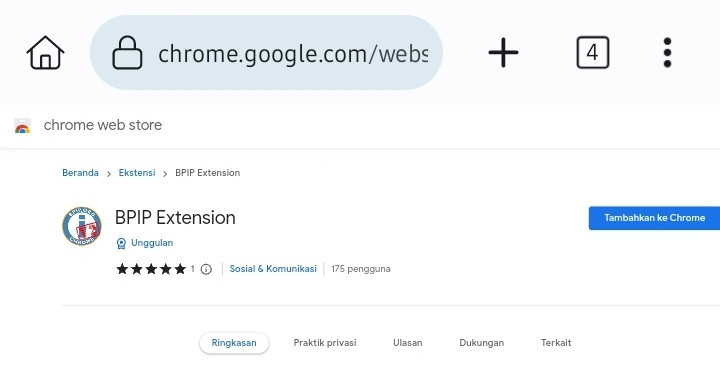The width and height of the screenshot is (720, 373).
Task: Open the three-dot browser menu
Action: tap(667, 52)
